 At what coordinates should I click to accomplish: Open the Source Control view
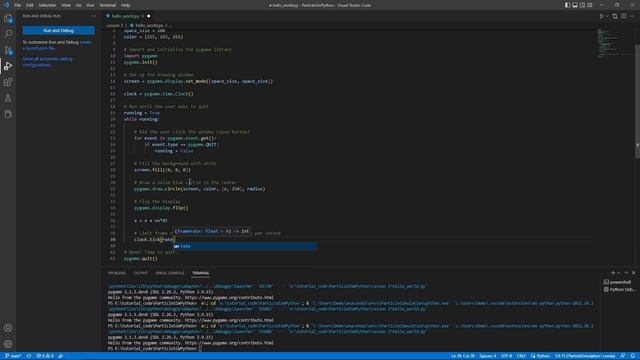8,50
